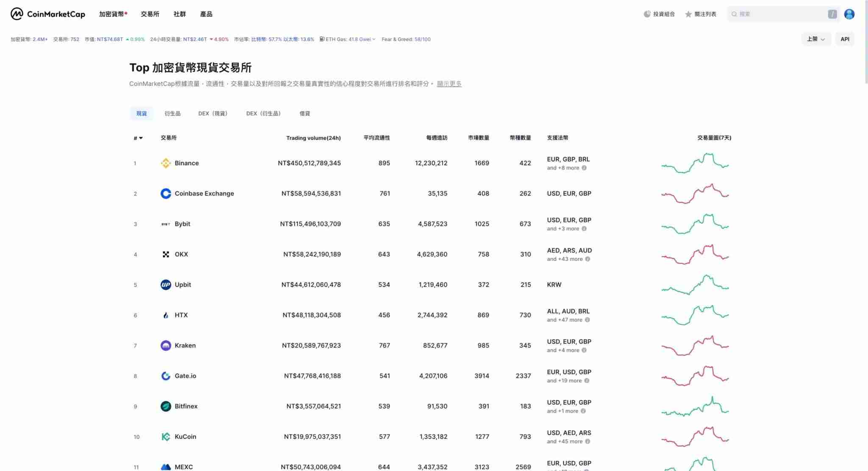The image size is (868, 471).
Task: Switch to the DEX（現貨）tab
Action: click(x=212, y=113)
